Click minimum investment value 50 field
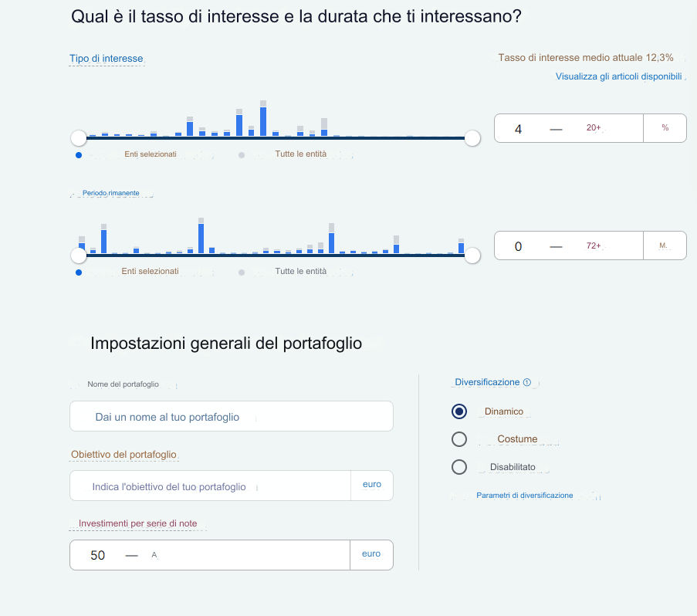 pos(98,555)
